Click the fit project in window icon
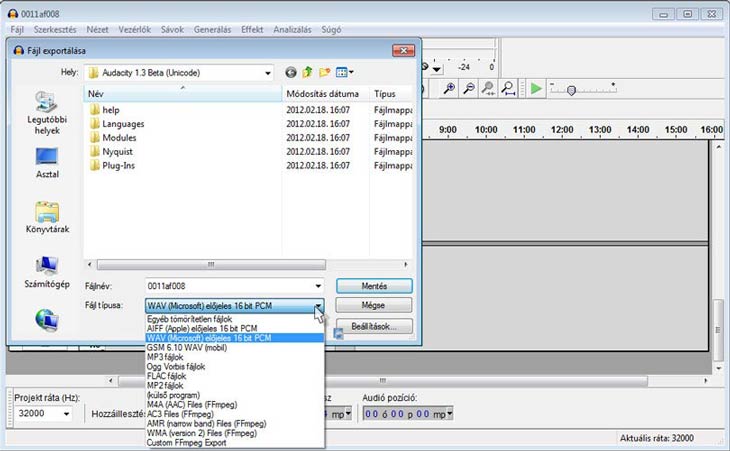The width and height of the screenshot is (730, 451). click(x=506, y=89)
